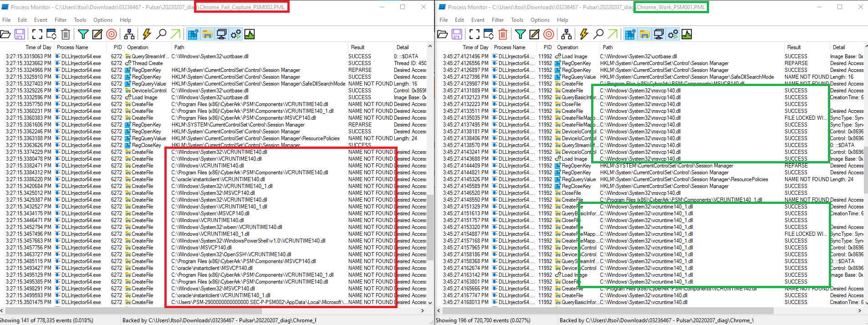Click Open folder icon in right window toolbar

[442, 34]
